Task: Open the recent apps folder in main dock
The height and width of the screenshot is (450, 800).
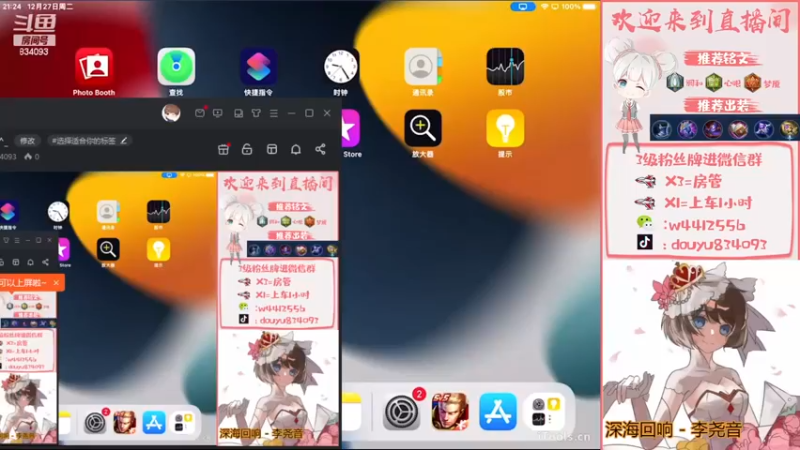Action: pos(545,411)
